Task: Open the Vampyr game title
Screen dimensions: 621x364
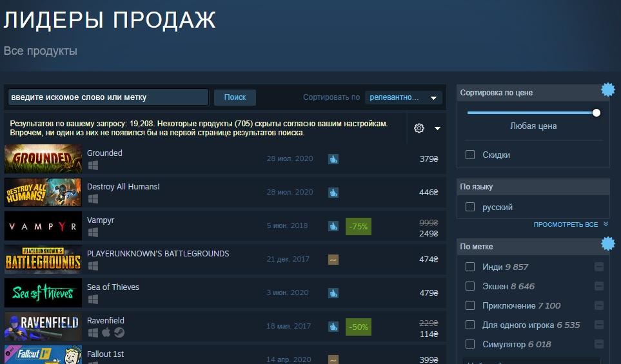Action: pos(101,220)
